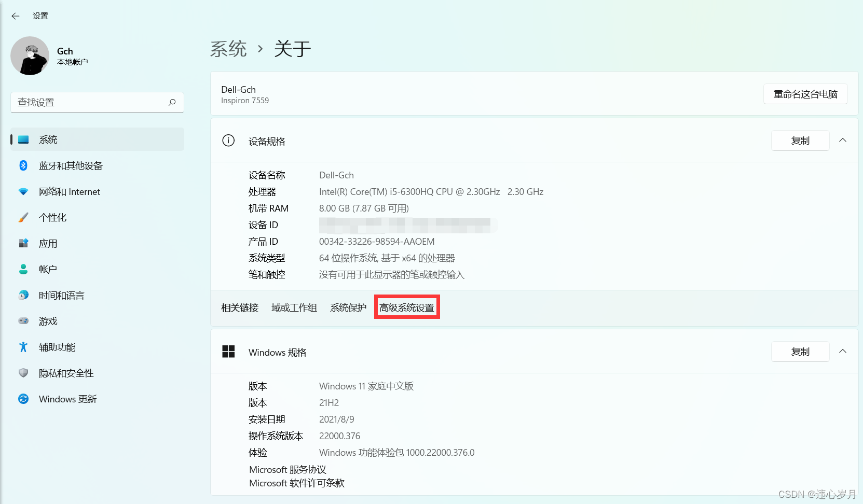Click the Dell-Gch device name value
The width and height of the screenshot is (863, 504).
coord(336,175)
